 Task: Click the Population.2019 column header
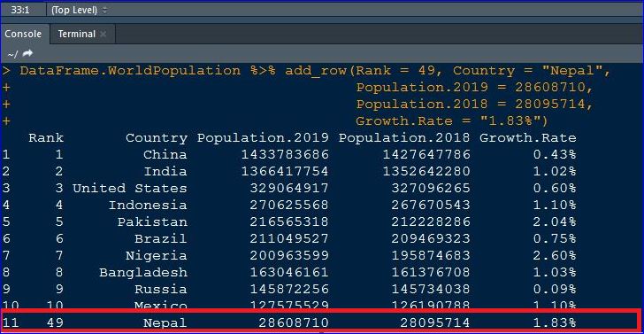point(263,138)
